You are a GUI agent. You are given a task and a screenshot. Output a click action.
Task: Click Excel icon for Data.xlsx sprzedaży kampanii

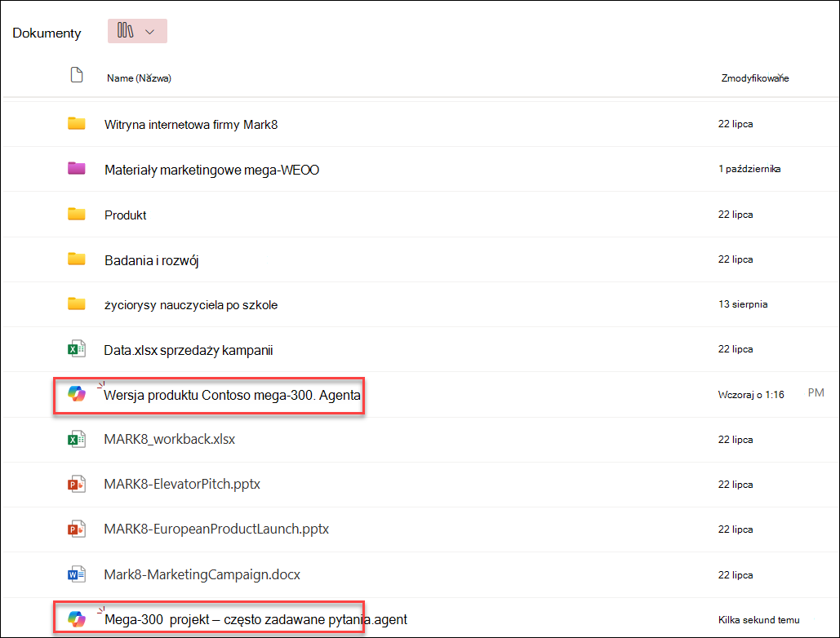pos(77,349)
